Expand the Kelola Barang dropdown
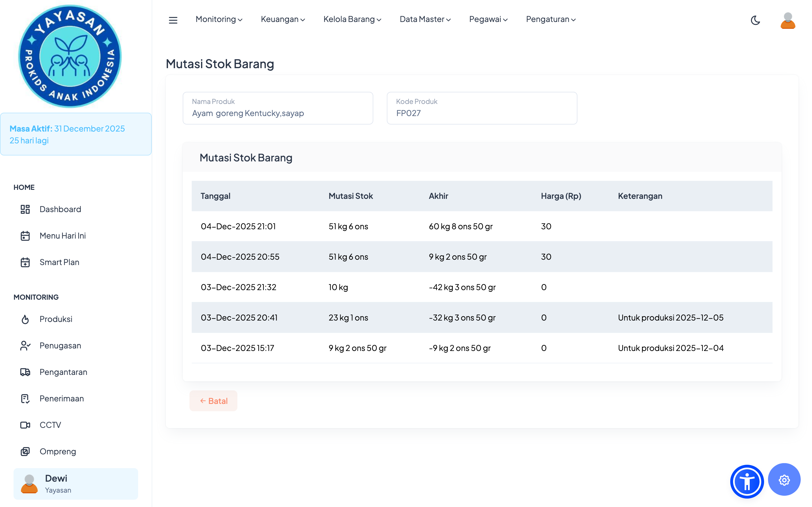 [352, 19]
